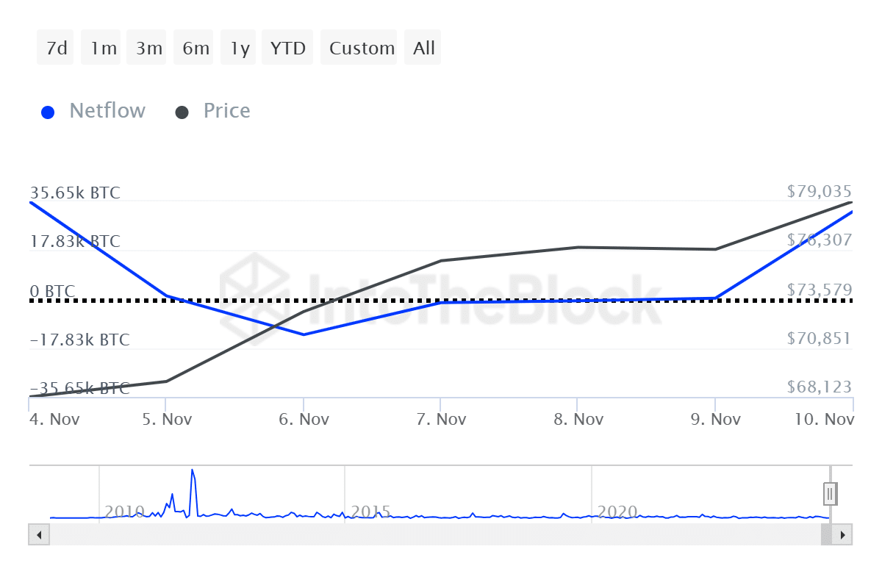This screenshot has width=882, height=588.
Task: Click the 2015 region in the mini chart
Action: point(371,511)
